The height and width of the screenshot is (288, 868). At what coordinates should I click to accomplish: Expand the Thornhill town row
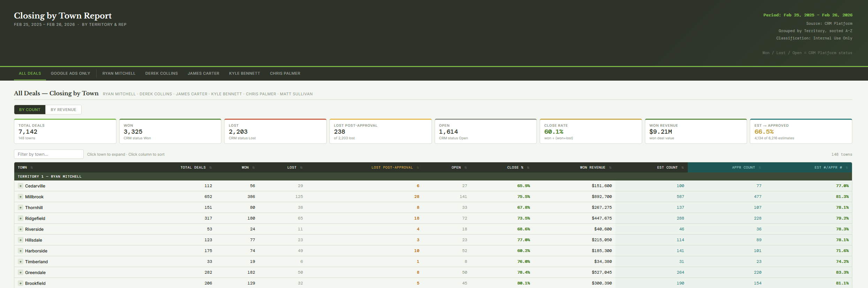(21, 208)
